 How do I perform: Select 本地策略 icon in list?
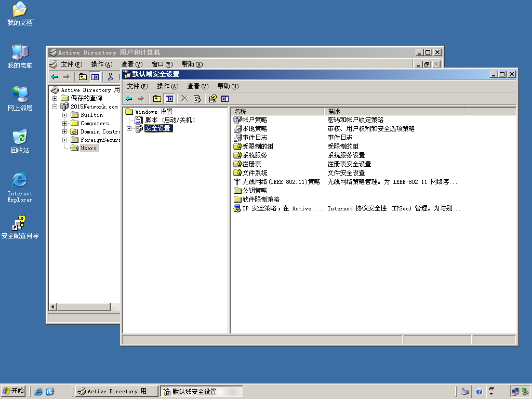click(x=237, y=129)
